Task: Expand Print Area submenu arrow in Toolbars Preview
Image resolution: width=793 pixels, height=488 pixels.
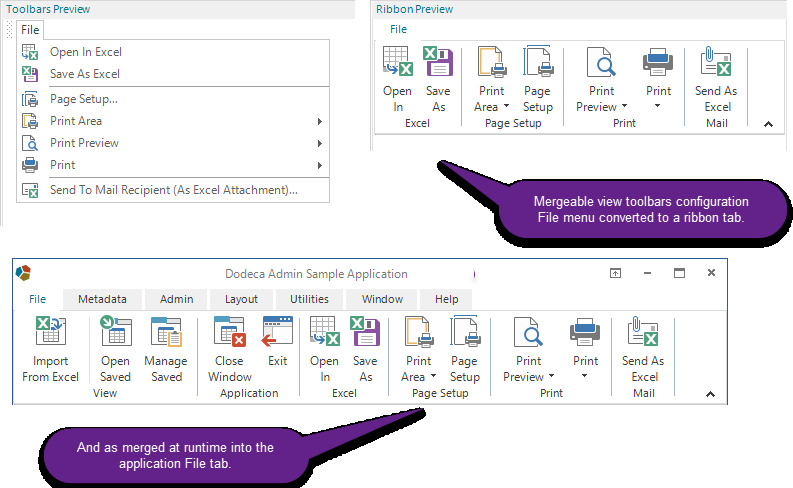Action: point(320,121)
